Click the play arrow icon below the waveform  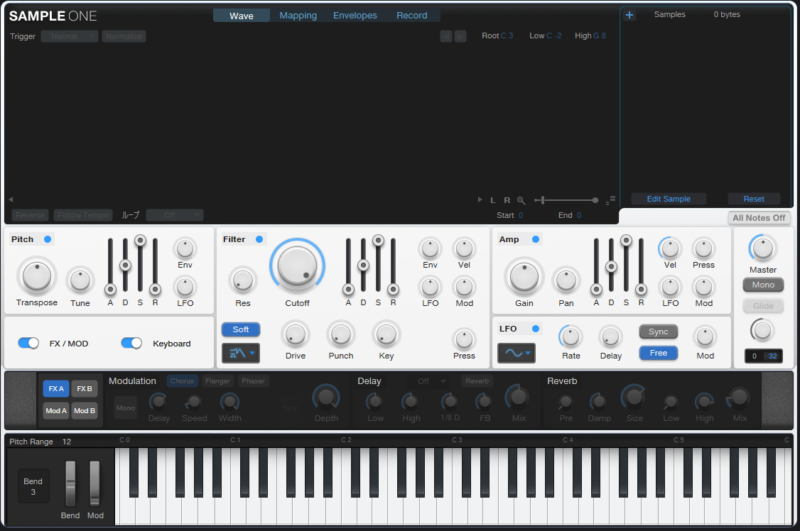click(x=480, y=200)
